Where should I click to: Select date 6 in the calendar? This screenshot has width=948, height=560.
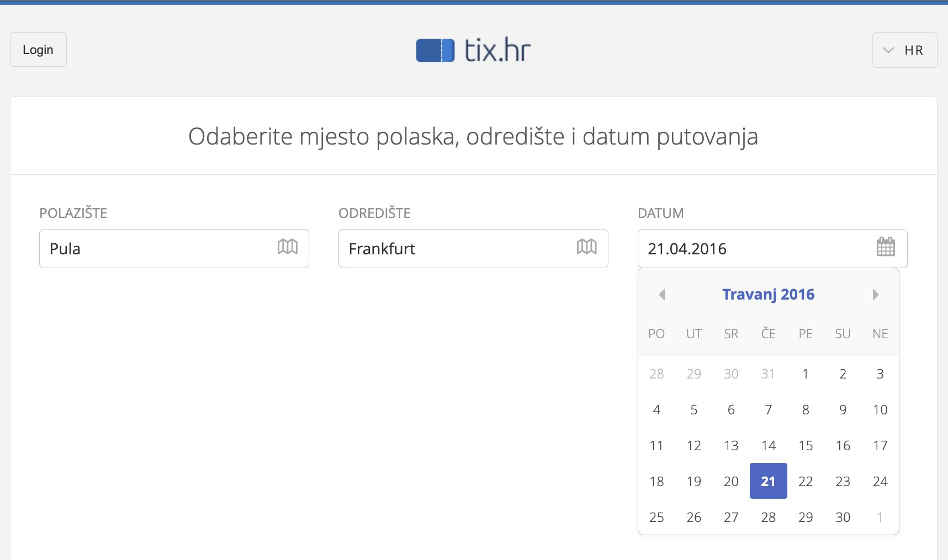pos(731,409)
